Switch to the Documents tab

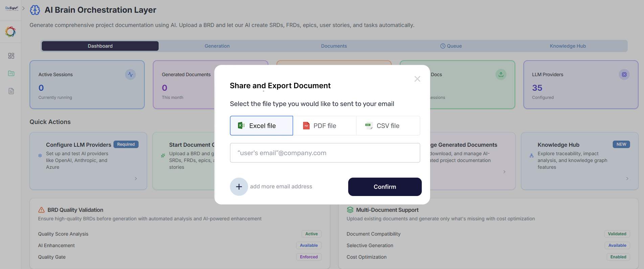click(334, 46)
